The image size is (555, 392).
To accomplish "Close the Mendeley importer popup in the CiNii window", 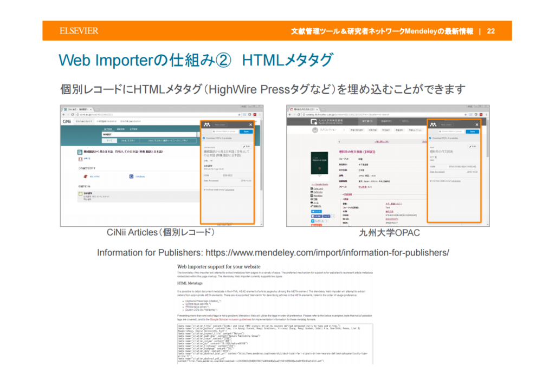I will pyautogui.click(x=250, y=125).
